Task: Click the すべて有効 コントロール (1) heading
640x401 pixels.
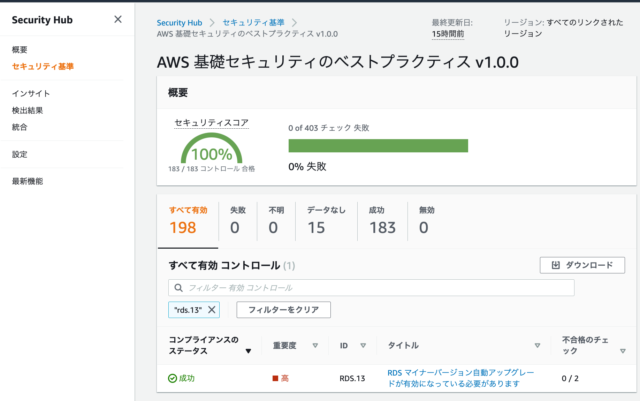Action: (x=231, y=265)
